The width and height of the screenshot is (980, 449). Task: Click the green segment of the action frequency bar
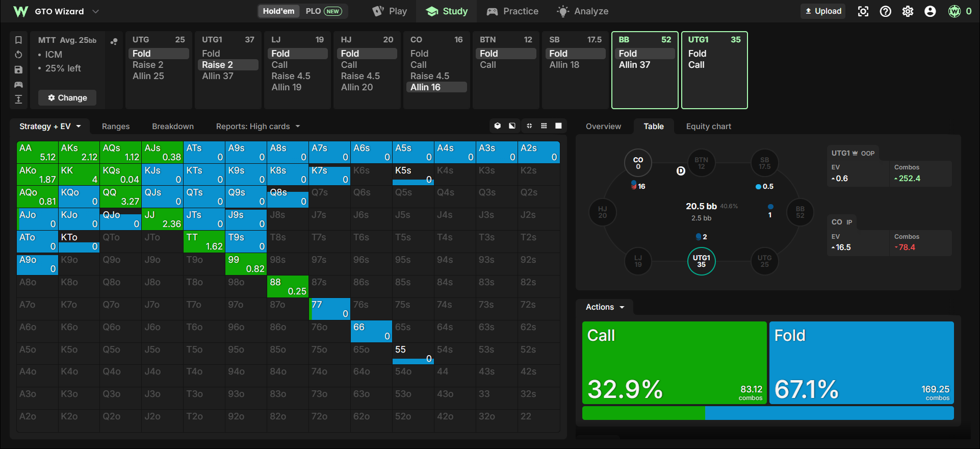643,413
